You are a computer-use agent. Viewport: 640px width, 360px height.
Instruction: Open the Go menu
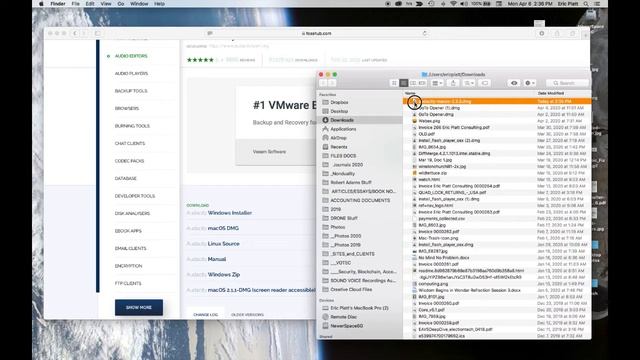coord(121,4)
